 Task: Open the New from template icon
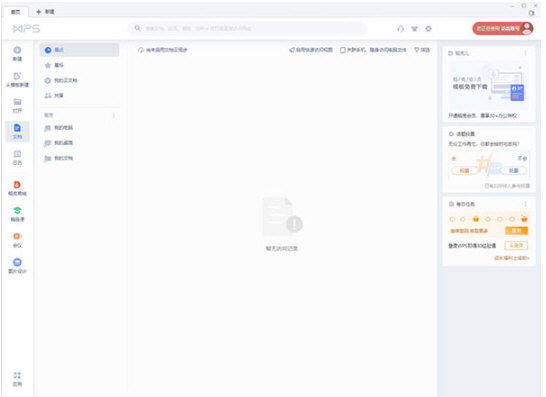pyautogui.click(x=17, y=76)
